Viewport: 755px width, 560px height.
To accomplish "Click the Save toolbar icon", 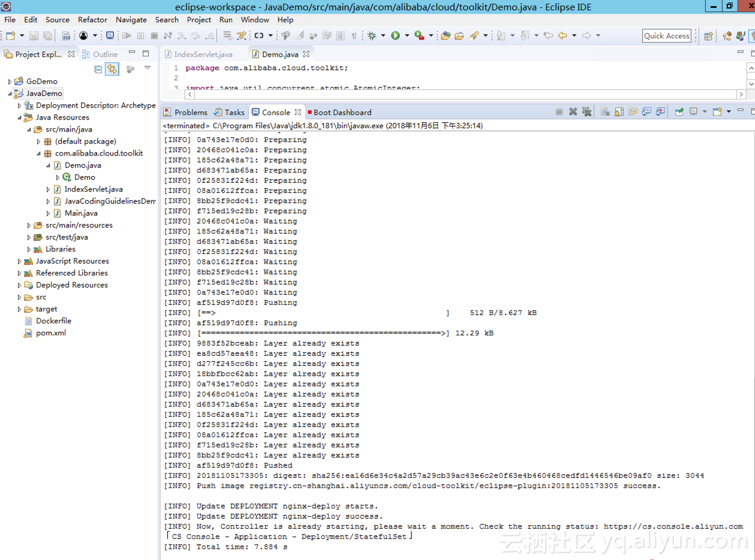I will [34, 36].
